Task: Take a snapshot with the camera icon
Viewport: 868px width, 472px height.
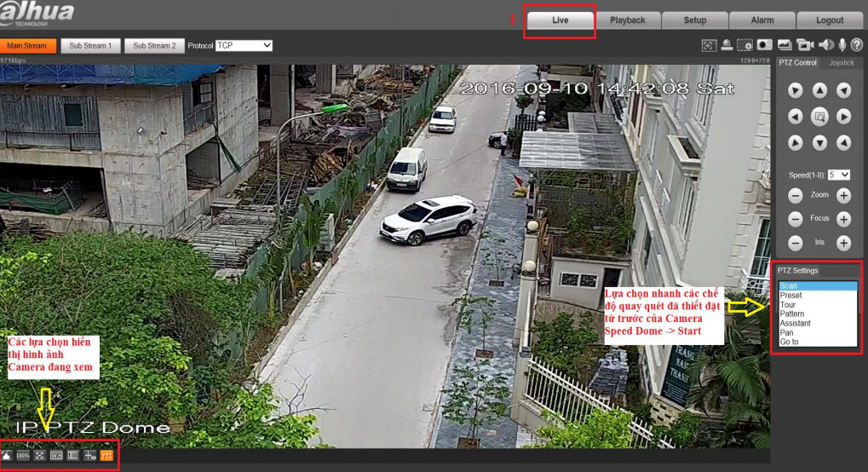Action: pos(764,45)
